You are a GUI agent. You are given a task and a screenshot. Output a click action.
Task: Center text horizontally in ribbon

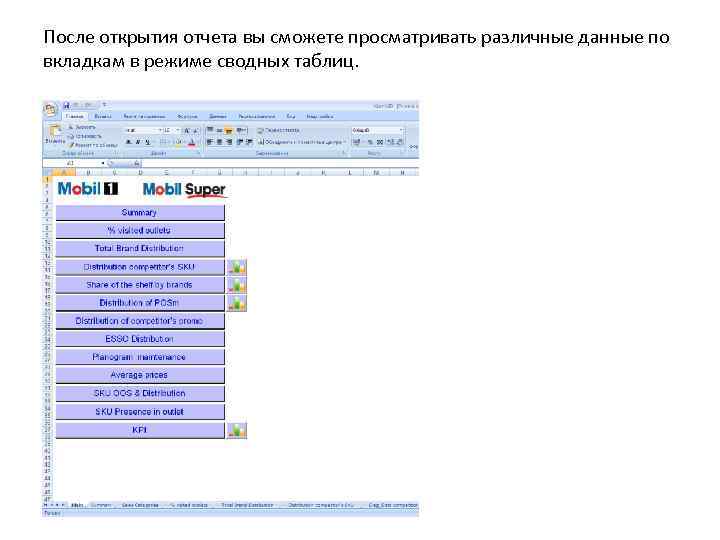pyautogui.click(x=219, y=142)
